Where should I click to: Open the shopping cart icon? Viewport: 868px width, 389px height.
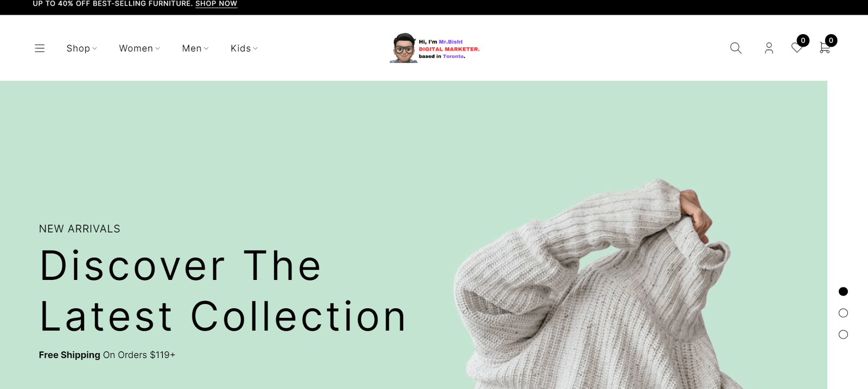coord(825,48)
